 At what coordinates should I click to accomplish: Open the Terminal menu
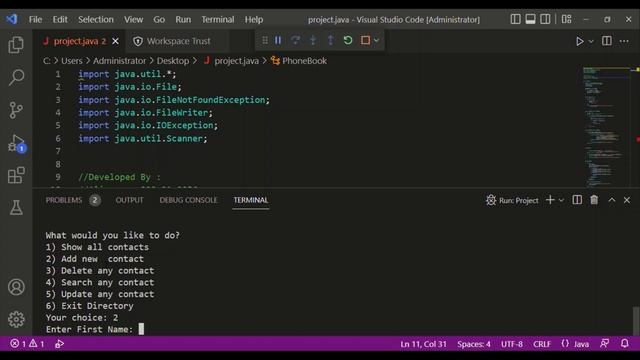(218, 20)
